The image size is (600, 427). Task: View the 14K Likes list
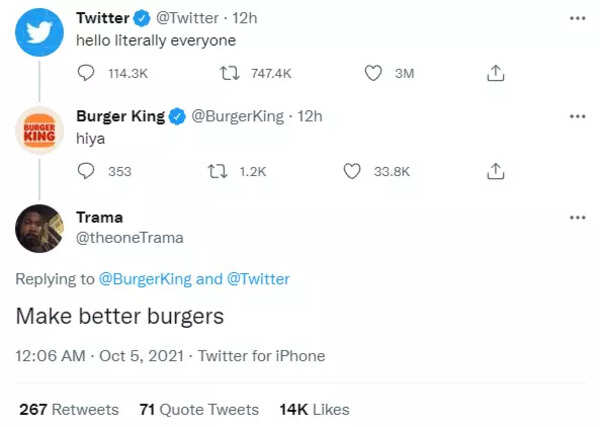(x=314, y=410)
